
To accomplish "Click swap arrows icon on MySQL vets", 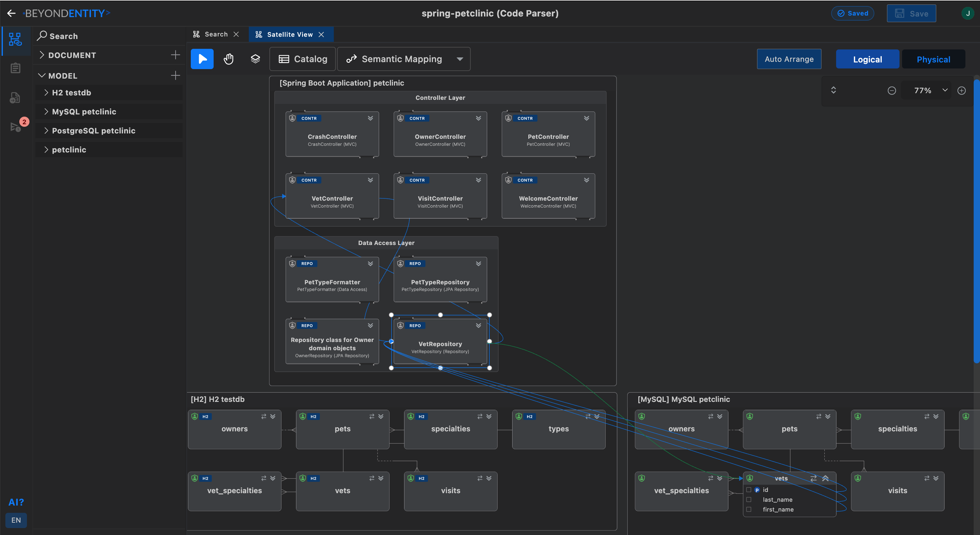I will click(813, 478).
